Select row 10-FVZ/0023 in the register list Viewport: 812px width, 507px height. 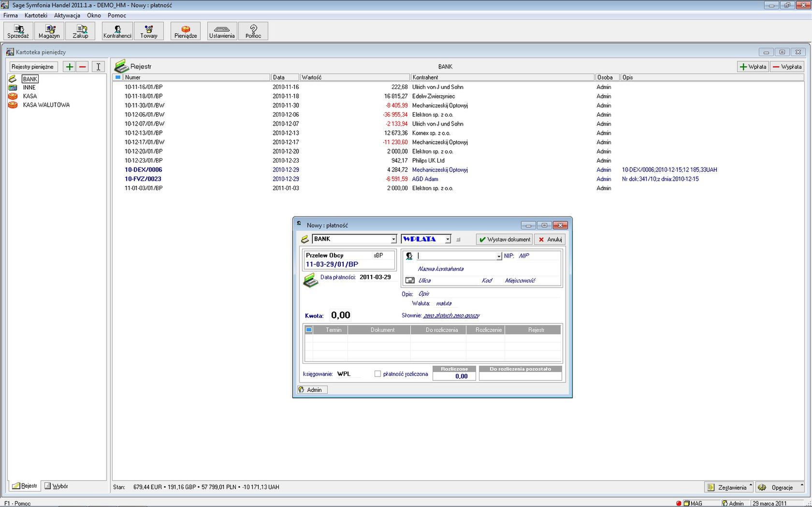[x=458, y=179]
